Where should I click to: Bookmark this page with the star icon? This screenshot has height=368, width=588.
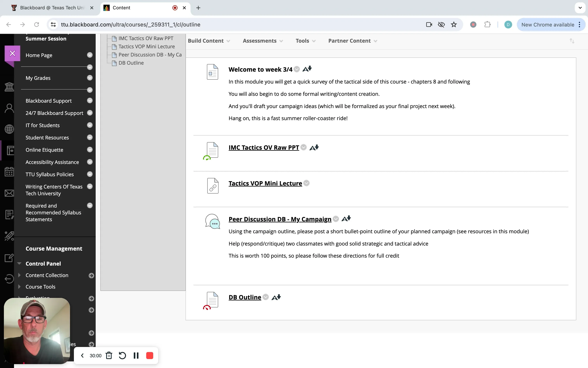click(454, 25)
